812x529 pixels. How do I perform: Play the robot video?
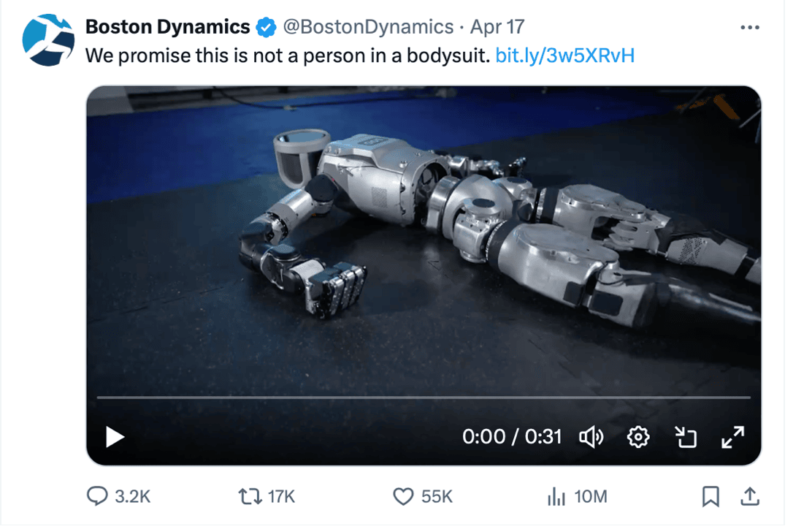click(114, 437)
